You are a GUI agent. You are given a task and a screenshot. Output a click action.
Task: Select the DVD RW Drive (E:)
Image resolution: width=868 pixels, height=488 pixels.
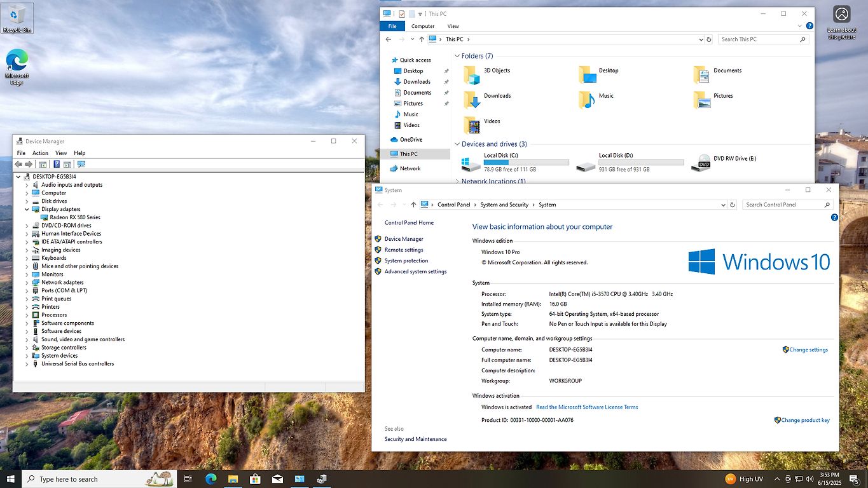724,163
